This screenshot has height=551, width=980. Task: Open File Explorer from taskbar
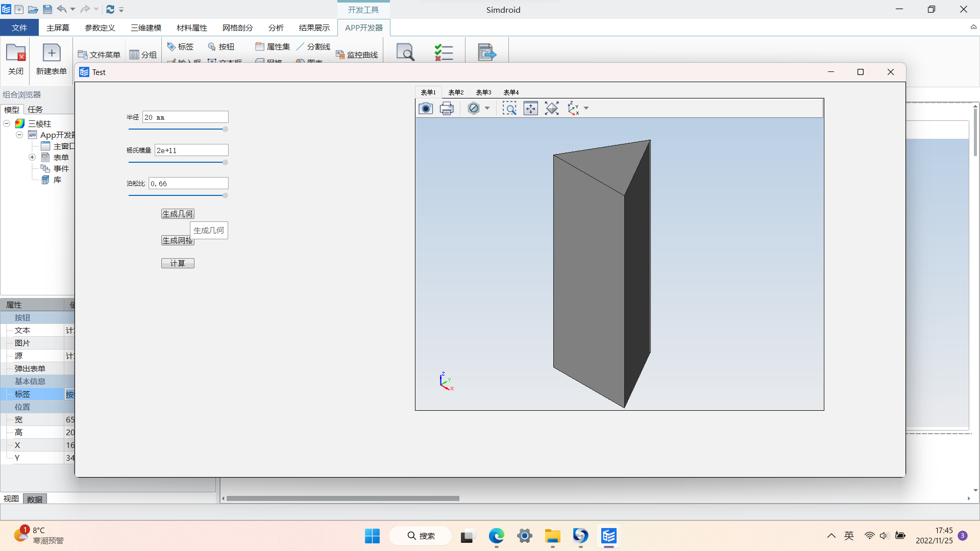click(x=552, y=536)
